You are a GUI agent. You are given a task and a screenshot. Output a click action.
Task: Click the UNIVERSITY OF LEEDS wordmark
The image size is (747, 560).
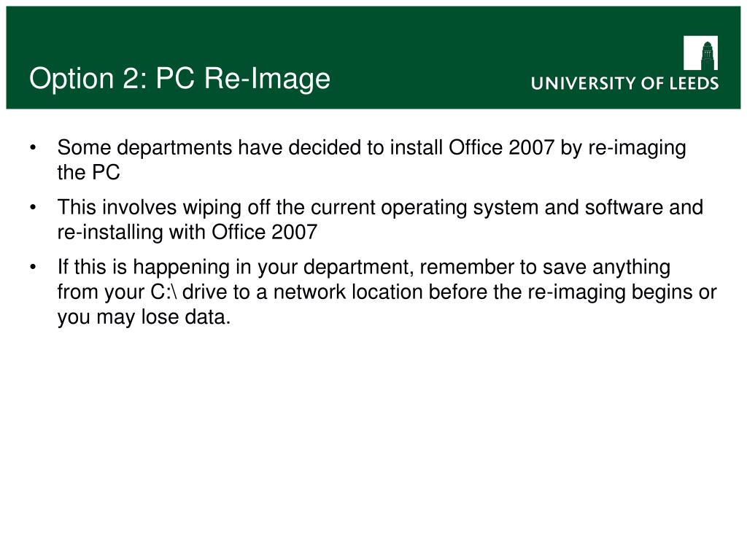click(624, 83)
